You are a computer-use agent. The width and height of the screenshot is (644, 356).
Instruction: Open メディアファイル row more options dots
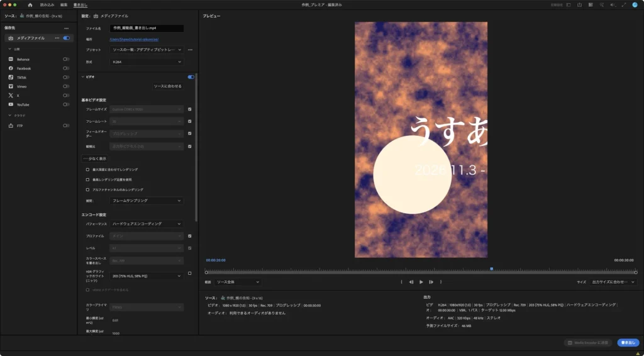(x=57, y=38)
